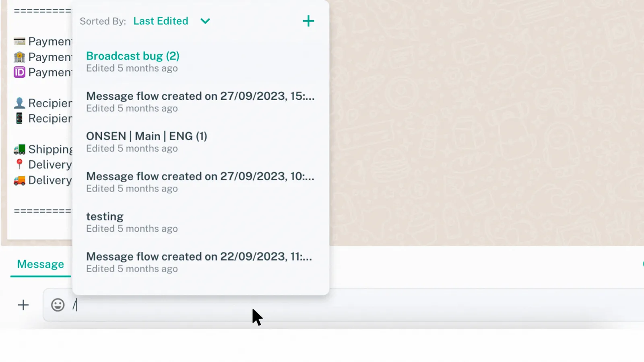Click the bank building emoji icon
The height and width of the screenshot is (362, 644).
(19, 57)
